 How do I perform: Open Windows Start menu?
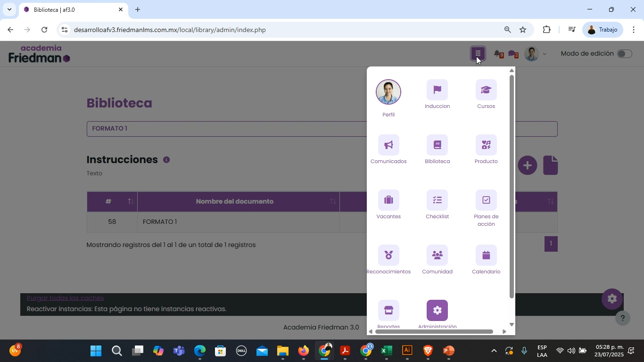pyautogui.click(x=96, y=351)
